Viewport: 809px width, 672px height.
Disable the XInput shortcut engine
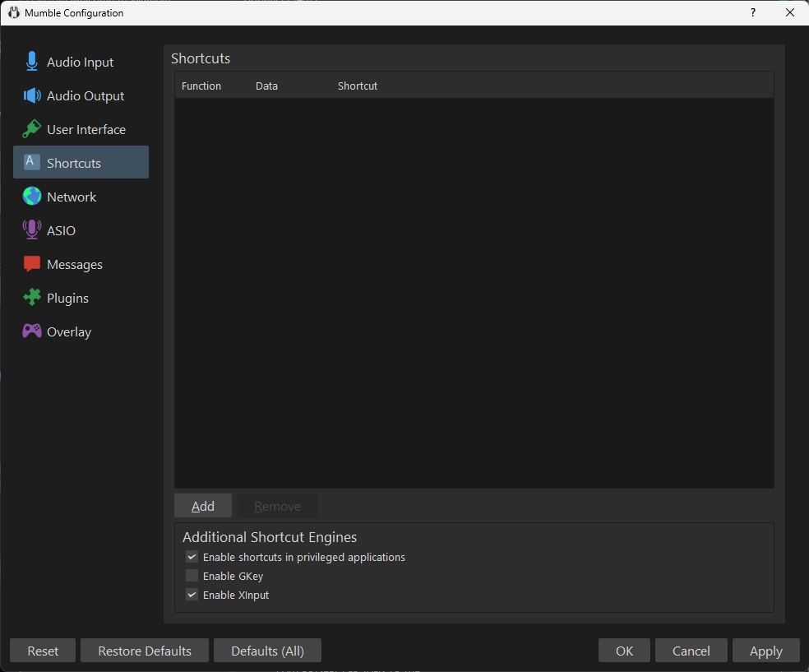(x=192, y=595)
